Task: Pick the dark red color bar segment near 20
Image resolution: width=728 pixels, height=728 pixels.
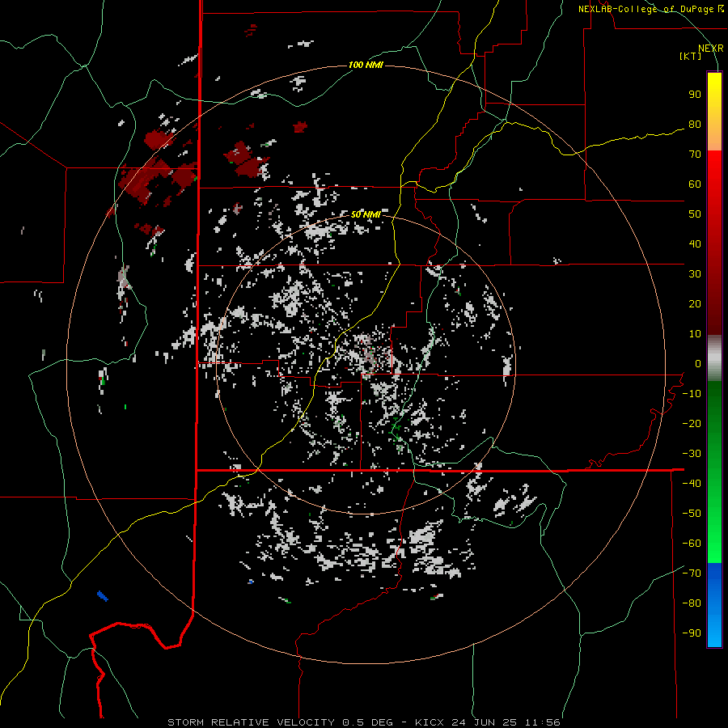Action: (714, 304)
